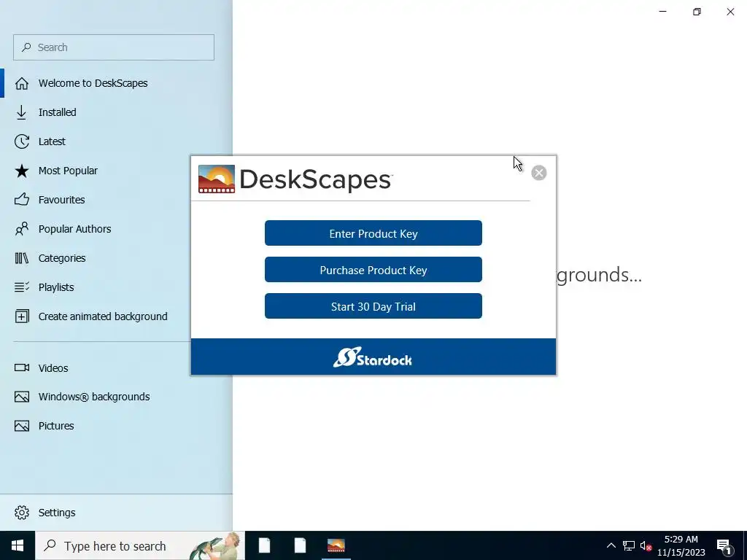Click the gear icon for Settings
This screenshot has height=560, width=747.
coord(21,513)
